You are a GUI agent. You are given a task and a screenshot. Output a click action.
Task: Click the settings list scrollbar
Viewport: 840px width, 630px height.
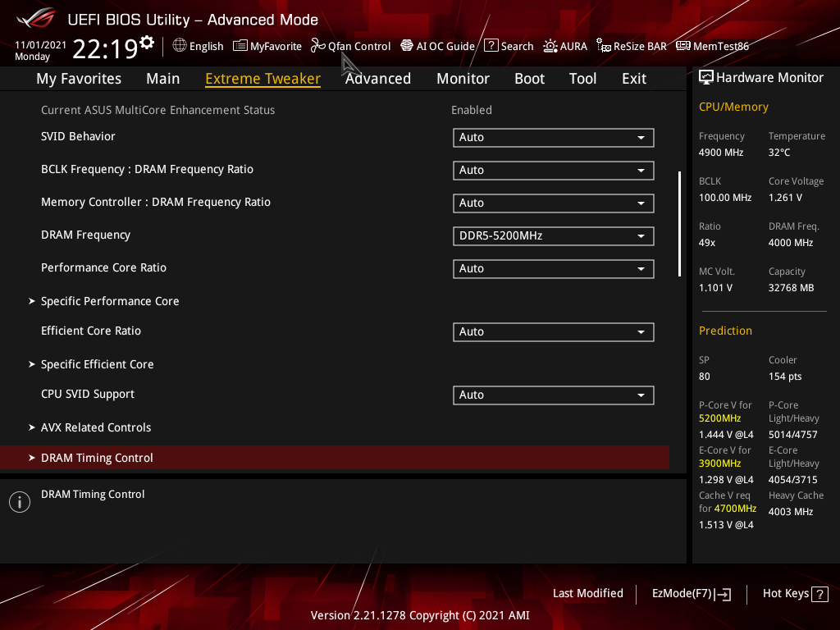679,224
